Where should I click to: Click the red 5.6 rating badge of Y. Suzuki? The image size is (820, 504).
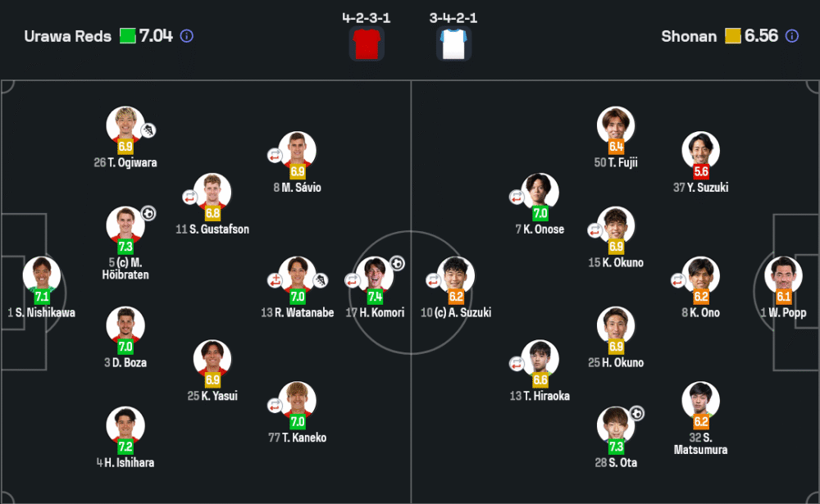(701, 171)
